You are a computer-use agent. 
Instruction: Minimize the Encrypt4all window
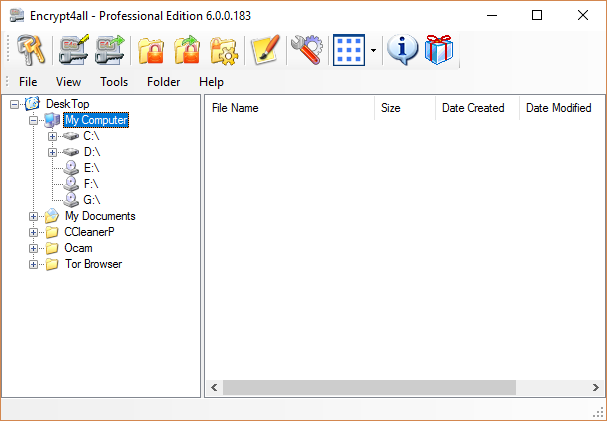[x=492, y=15]
